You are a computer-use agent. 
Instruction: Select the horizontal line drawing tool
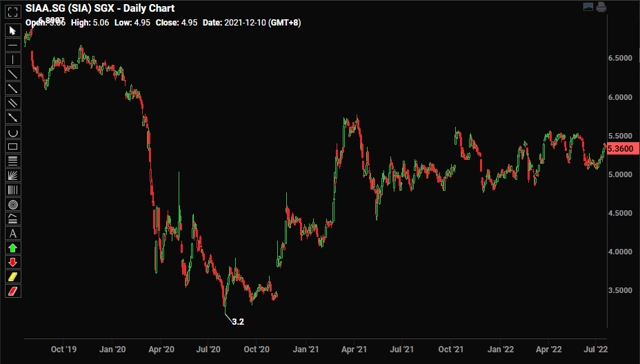click(12, 45)
